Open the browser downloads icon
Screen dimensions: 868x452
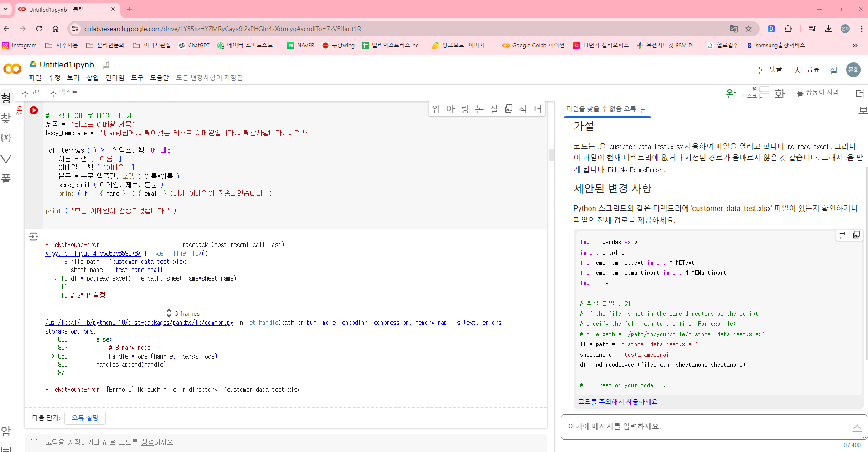(829, 29)
